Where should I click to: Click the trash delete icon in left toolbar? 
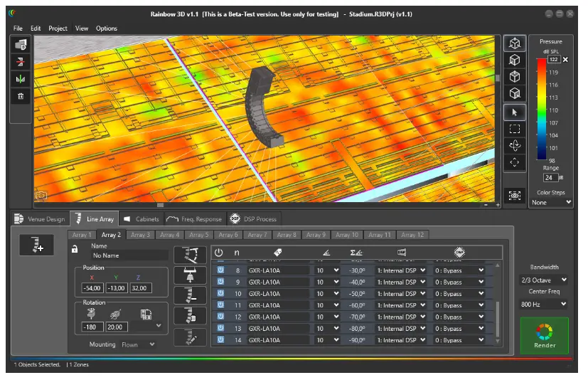point(21,96)
